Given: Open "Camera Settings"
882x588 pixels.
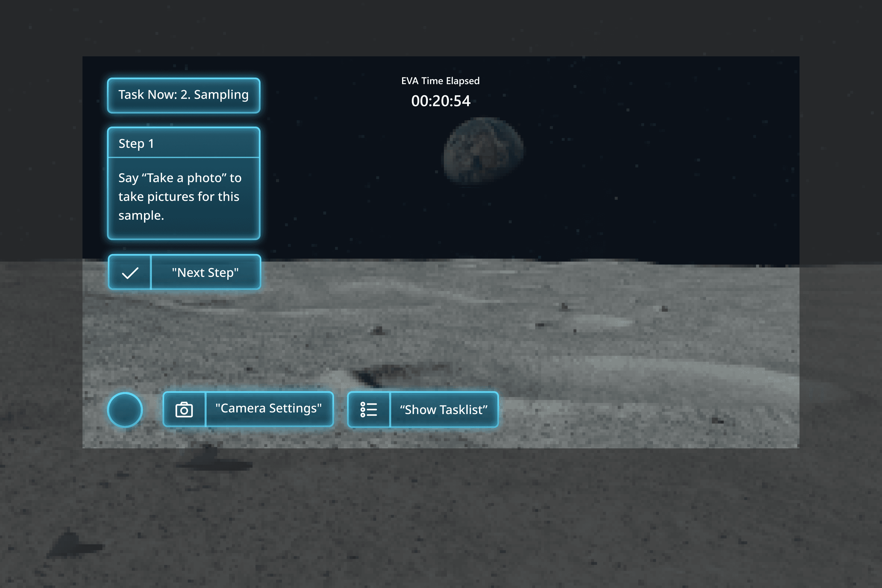Looking at the screenshot, I should [x=268, y=408].
